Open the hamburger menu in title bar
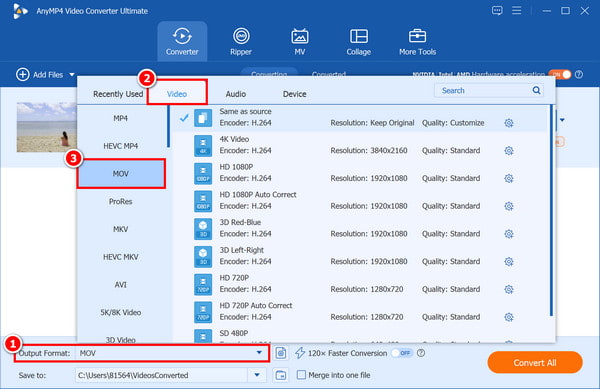Viewport: 600px width, 389px height. tap(517, 10)
